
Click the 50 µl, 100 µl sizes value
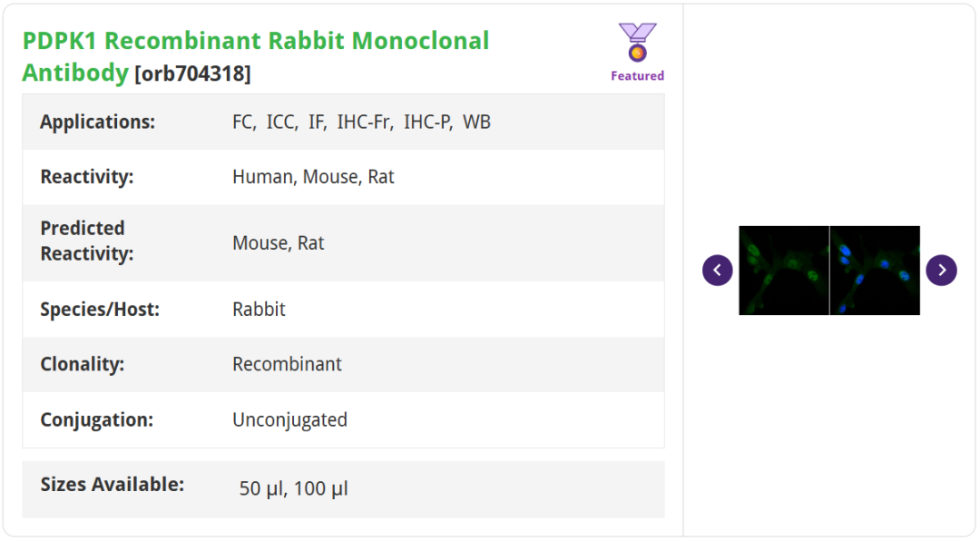[293, 489]
